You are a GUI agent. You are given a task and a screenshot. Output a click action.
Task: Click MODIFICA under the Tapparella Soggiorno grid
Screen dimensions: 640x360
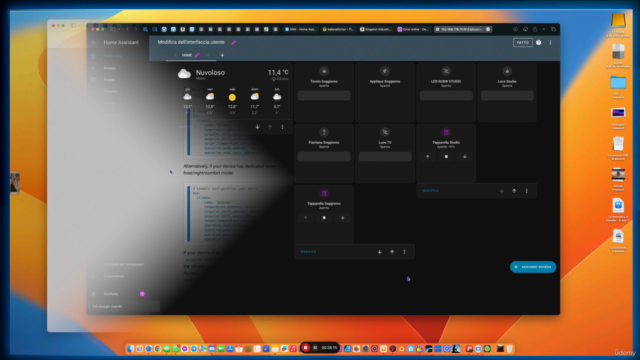308,252
